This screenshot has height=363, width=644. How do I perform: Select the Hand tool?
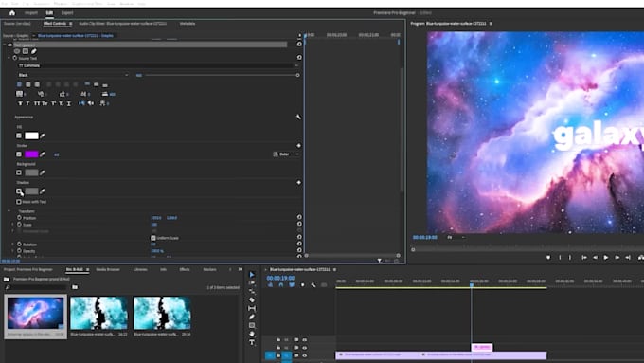click(252, 334)
